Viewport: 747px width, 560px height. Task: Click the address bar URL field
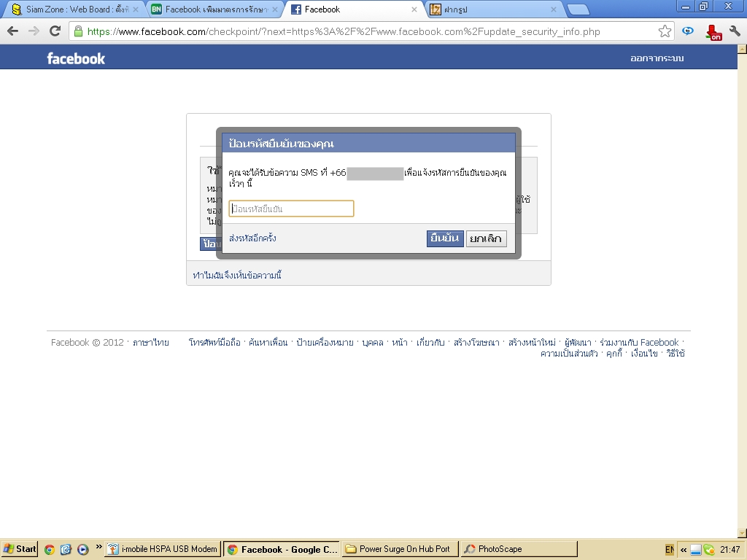[371, 31]
